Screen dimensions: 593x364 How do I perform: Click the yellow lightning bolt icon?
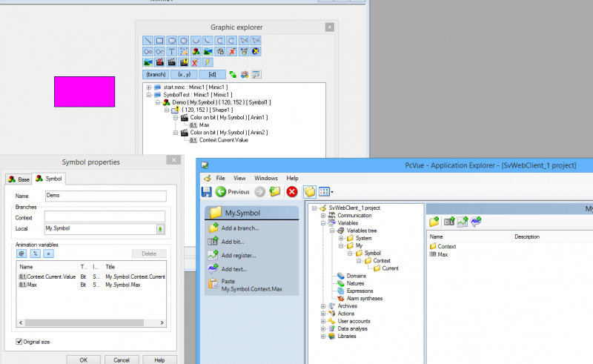click(208, 62)
